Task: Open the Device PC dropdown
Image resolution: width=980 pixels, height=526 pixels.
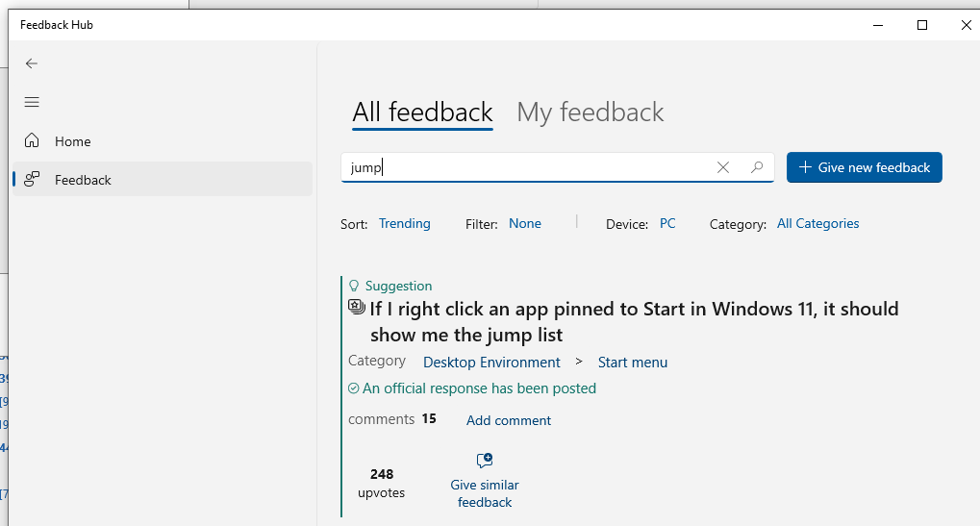Action: (x=666, y=224)
